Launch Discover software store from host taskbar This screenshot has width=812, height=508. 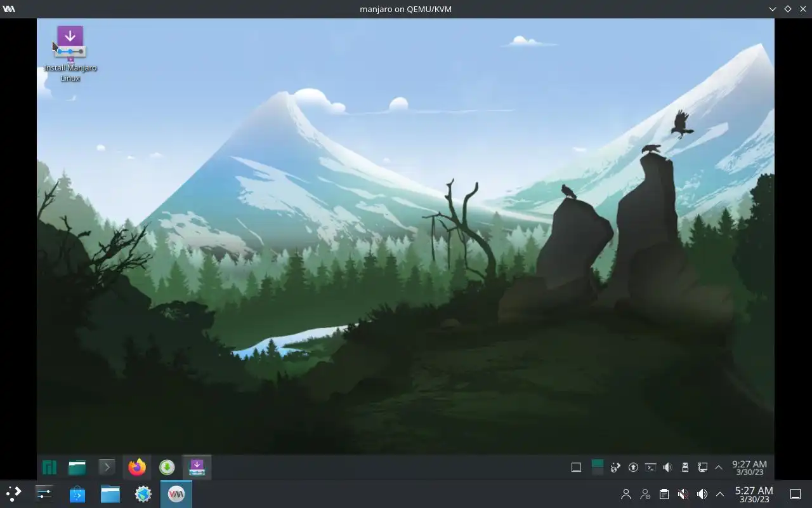(x=77, y=494)
